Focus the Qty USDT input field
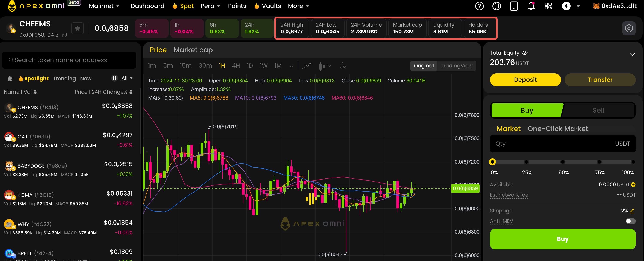This screenshot has width=644, height=261. point(562,144)
